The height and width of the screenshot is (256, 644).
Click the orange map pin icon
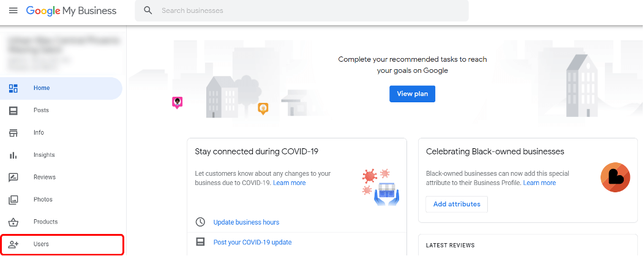point(263,108)
